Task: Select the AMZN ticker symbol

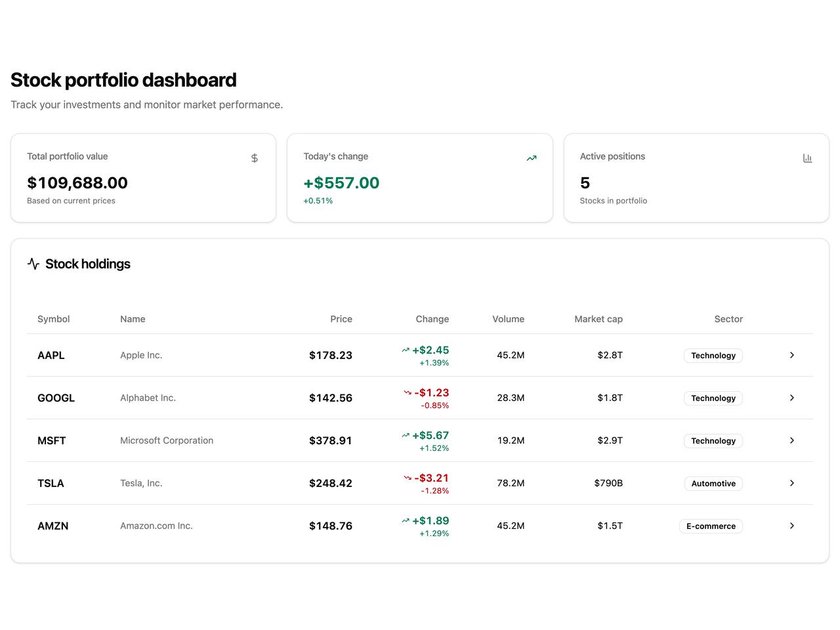Action: coord(53,526)
